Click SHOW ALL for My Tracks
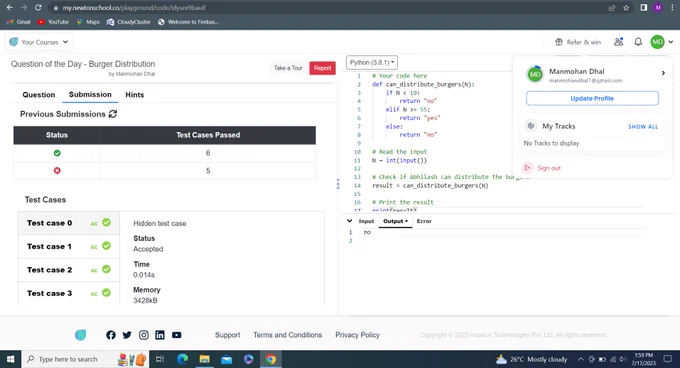Screen dimensions: 680x368 [x=643, y=127]
